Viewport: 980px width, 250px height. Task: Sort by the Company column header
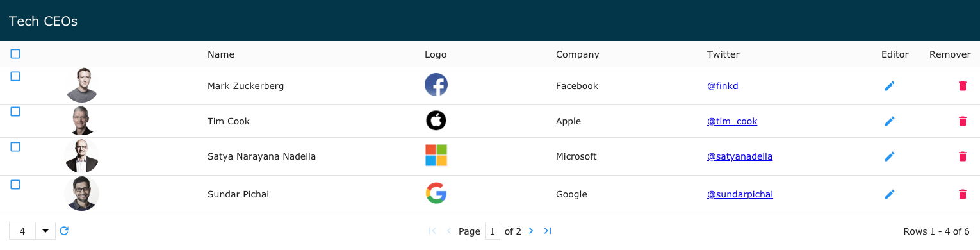pos(578,54)
